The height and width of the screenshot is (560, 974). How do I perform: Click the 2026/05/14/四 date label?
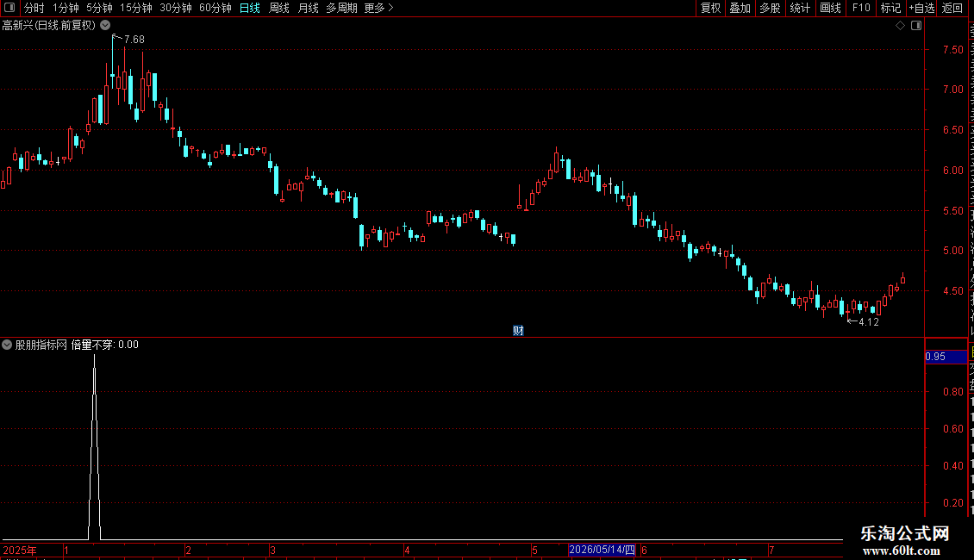pyautogui.click(x=602, y=550)
